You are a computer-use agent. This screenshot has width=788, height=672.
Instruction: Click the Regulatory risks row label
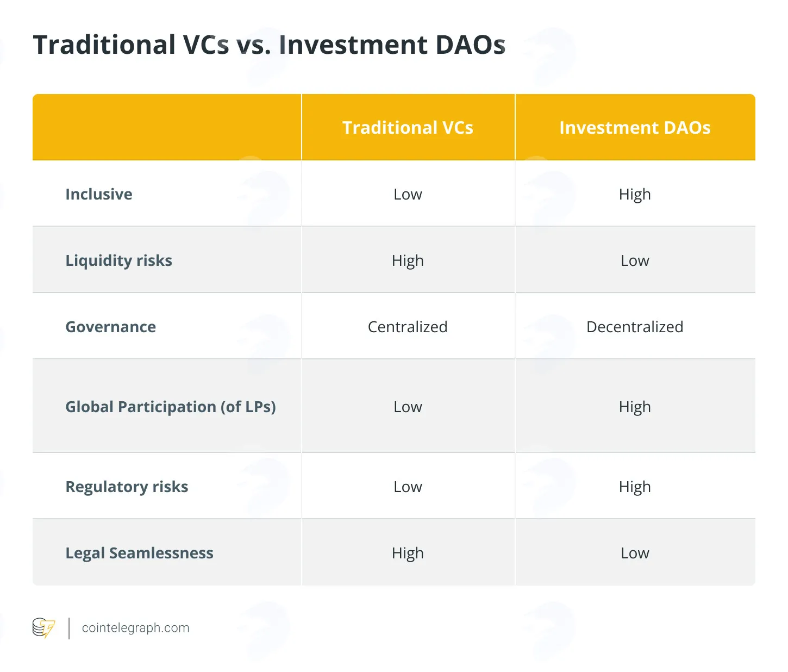(x=127, y=487)
